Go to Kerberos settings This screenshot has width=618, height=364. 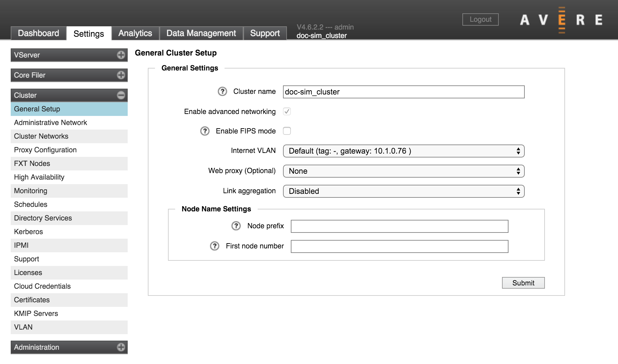click(69, 232)
